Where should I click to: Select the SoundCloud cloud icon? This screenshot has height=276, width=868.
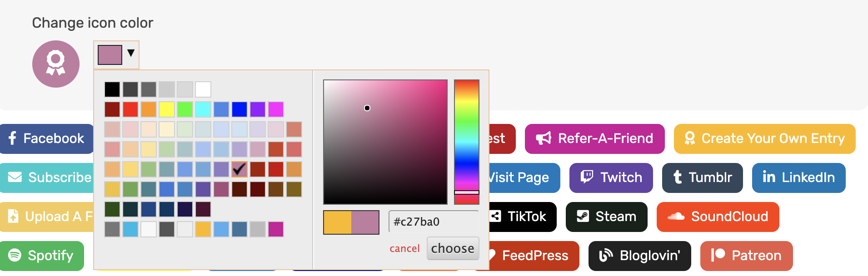click(677, 217)
